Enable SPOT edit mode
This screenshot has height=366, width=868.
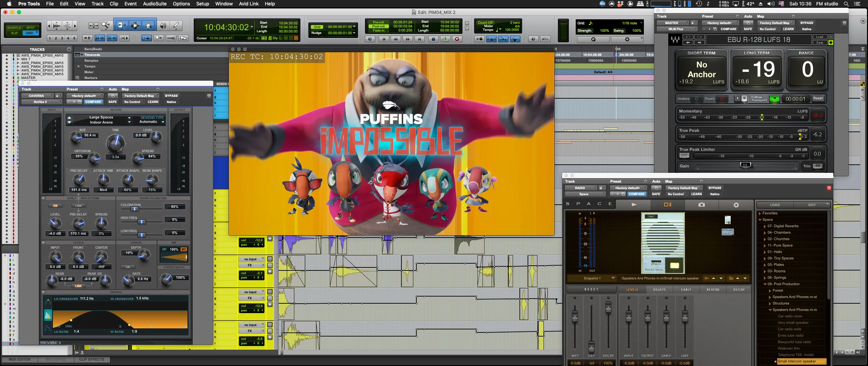coord(31,27)
